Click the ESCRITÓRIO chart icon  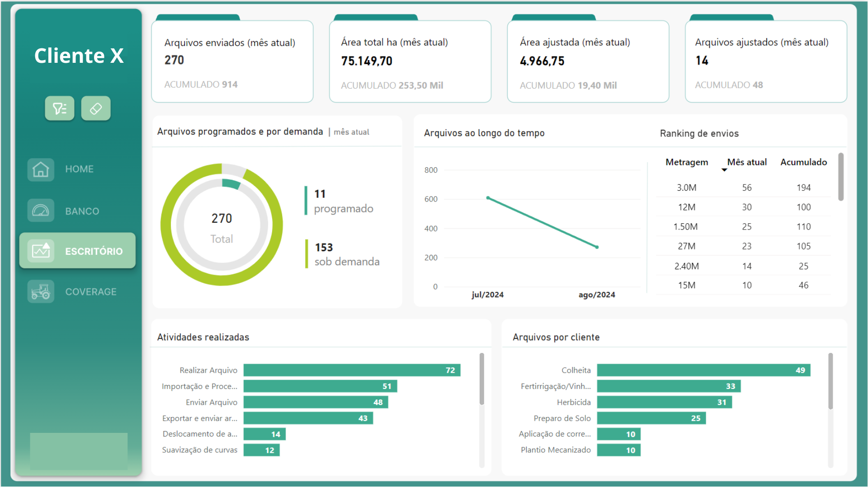41,251
